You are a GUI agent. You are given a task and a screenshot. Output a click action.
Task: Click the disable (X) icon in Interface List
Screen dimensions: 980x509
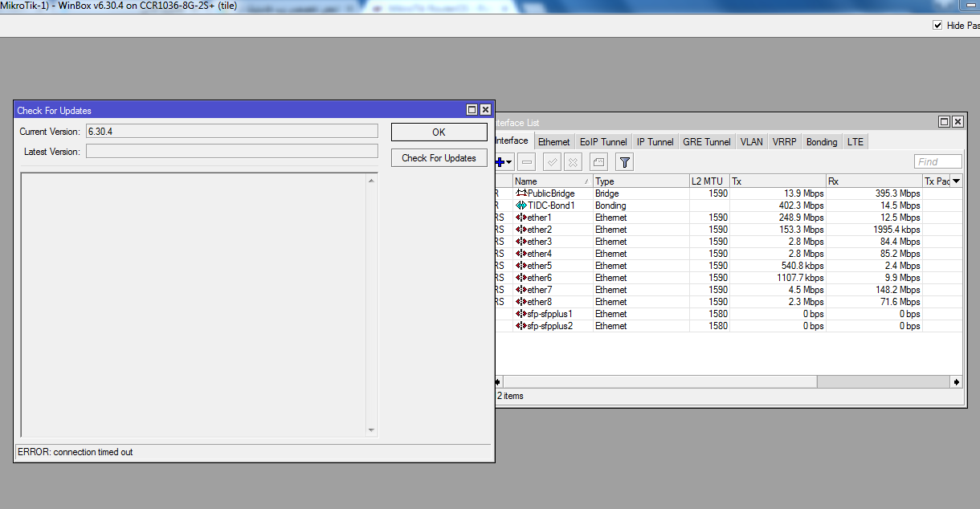tap(573, 162)
